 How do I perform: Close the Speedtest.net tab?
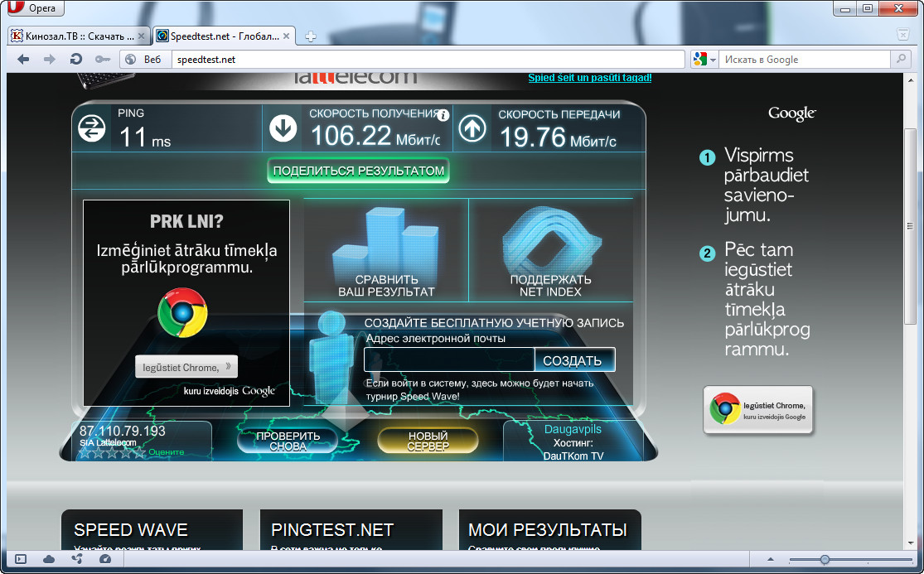pyautogui.click(x=287, y=36)
